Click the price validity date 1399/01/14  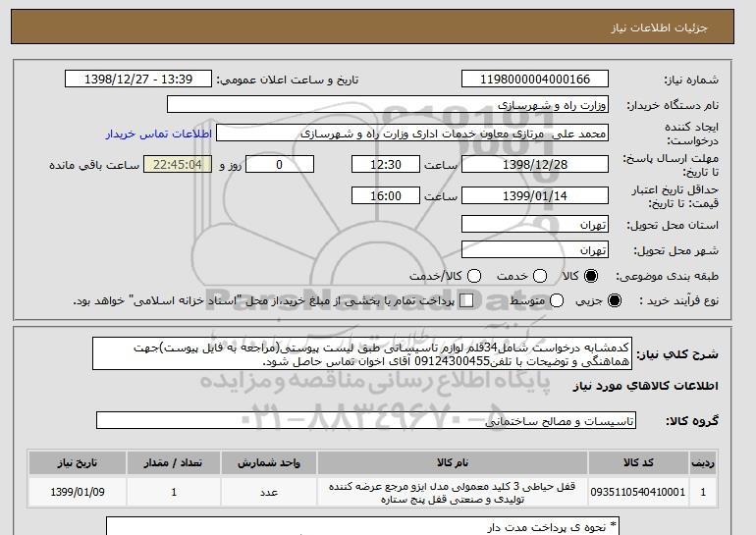[535, 195]
